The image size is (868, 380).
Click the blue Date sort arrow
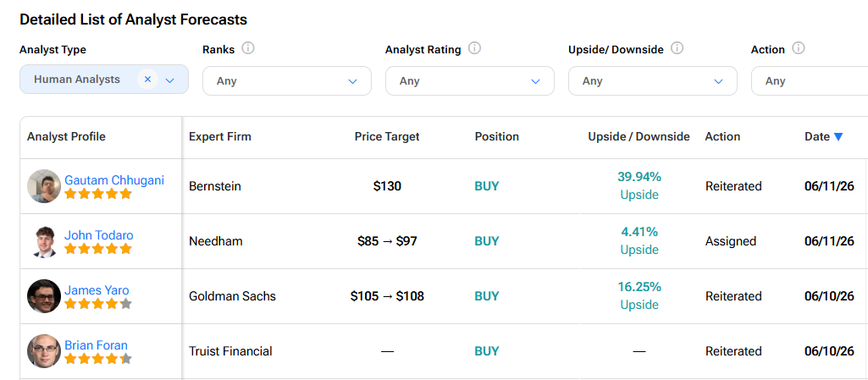click(838, 136)
